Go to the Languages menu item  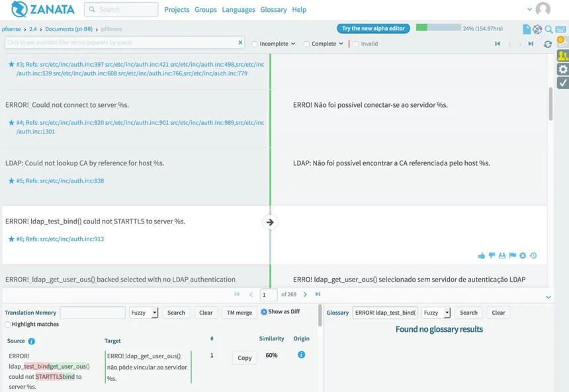click(238, 10)
